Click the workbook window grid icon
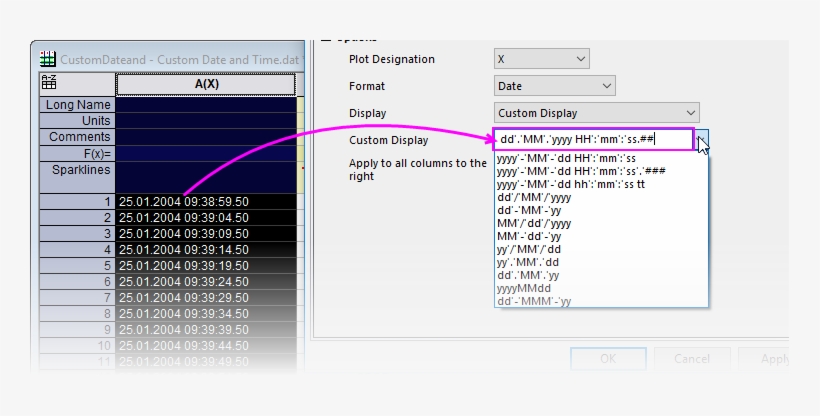 click(x=48, y=59)
